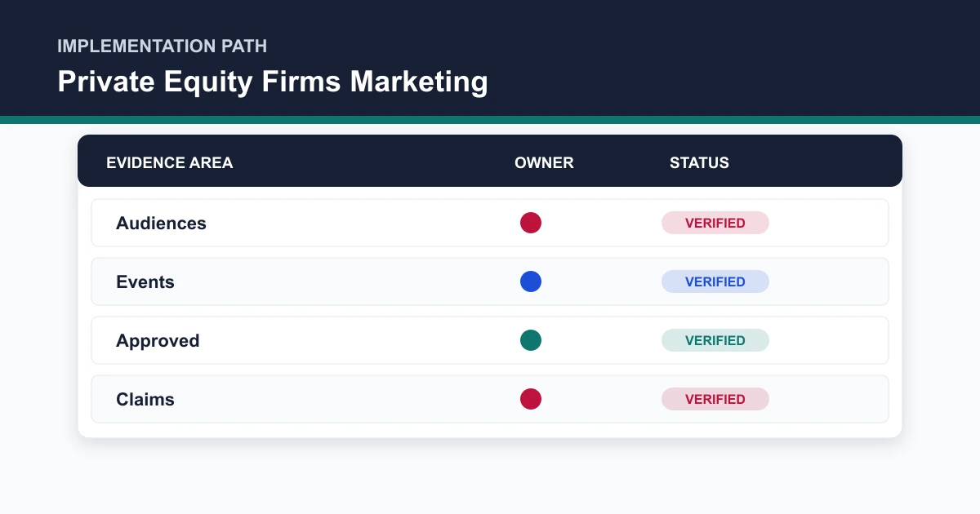Click the Verified badge for Audiences
Viewport: 980px width, 514px height.
(x=715, y=223)
